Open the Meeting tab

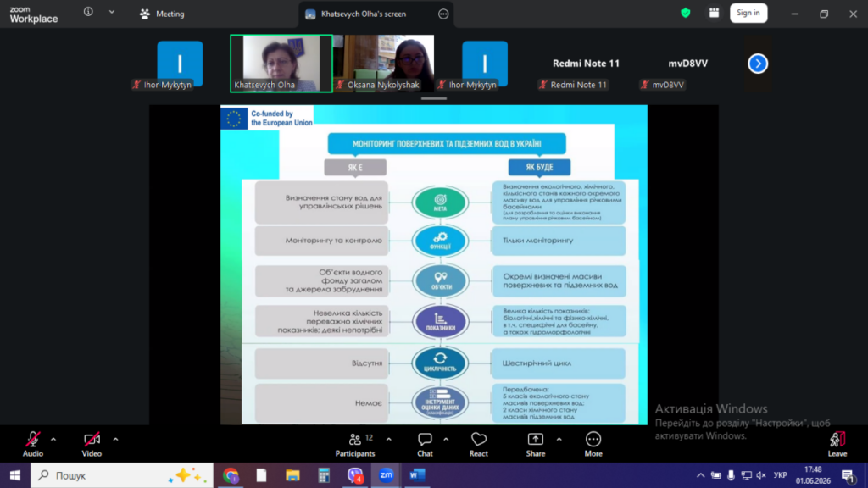[162, 14]
